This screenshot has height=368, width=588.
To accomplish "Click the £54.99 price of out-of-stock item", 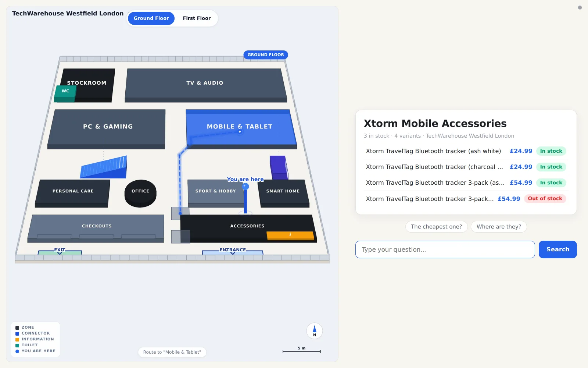I will pyautogui.click(x=509, y=199).
